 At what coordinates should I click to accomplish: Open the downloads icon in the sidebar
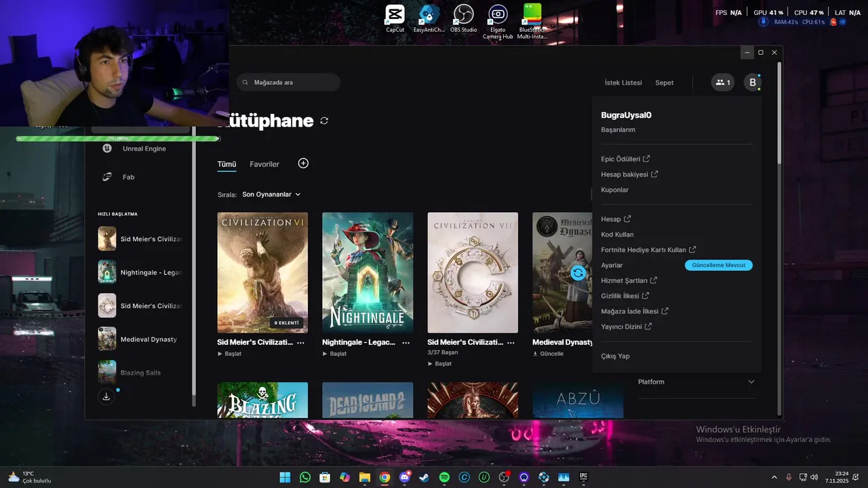(x=106, y=396)
